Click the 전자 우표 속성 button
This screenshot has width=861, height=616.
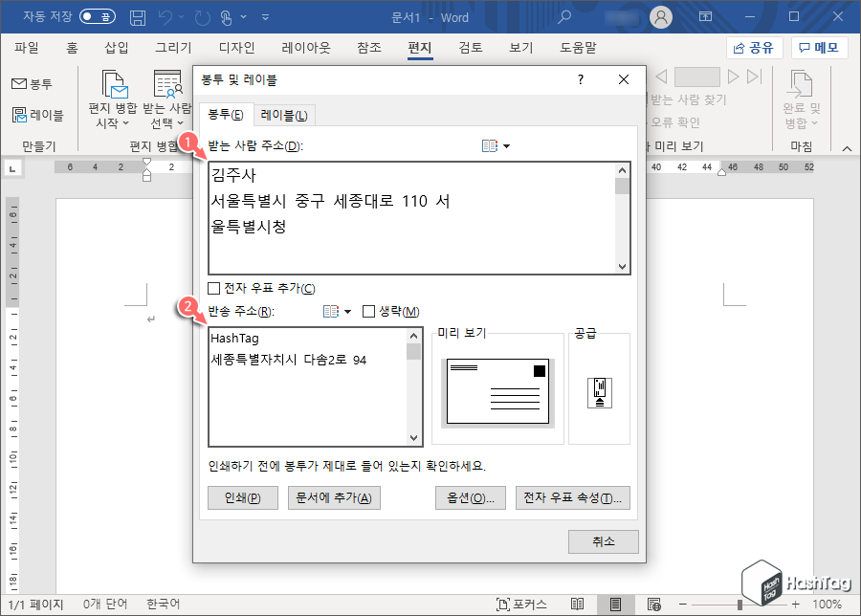[x=572, y=497]
